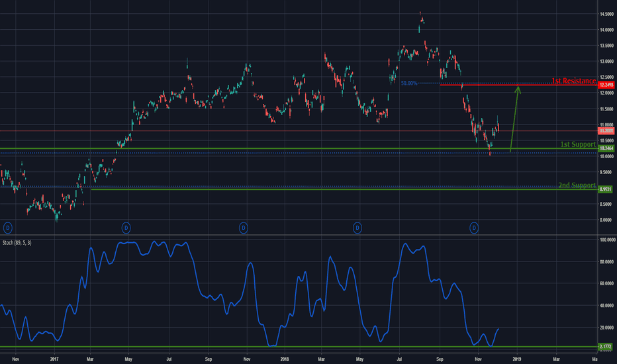Click the green 2.1772 stochastic level tag
The width and height of the screenshot is (617, 364).
tap(605, 346)
